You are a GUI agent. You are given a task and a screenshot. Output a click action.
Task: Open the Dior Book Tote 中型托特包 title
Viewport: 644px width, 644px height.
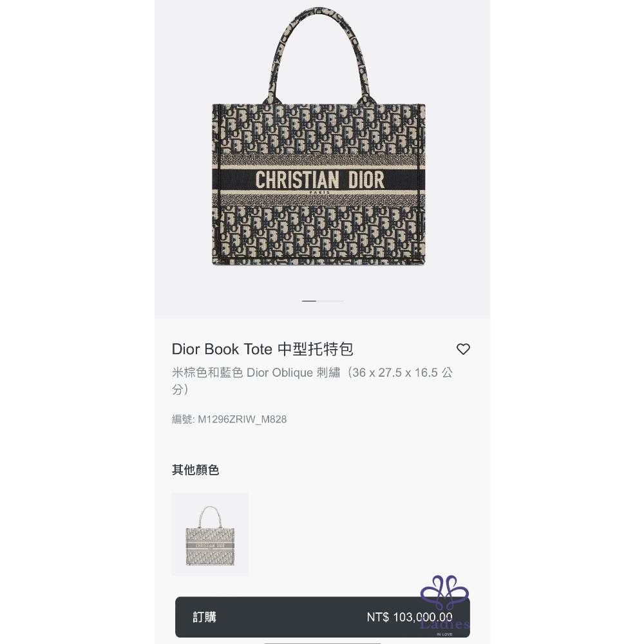[x=262, y=349]
